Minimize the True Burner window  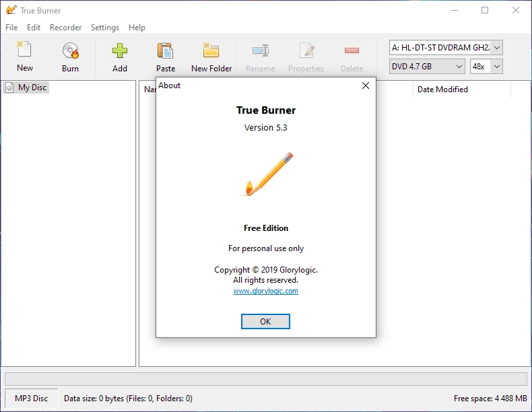455,10
